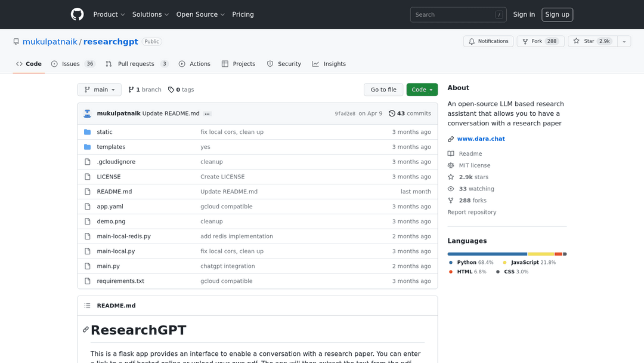Open Python 68.4% language link
This screenshot has height=363, width=644.
point(472,262)
